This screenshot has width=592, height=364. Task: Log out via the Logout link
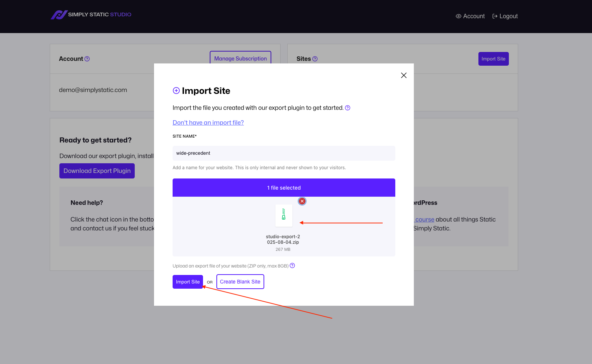(x=505, y=16)
